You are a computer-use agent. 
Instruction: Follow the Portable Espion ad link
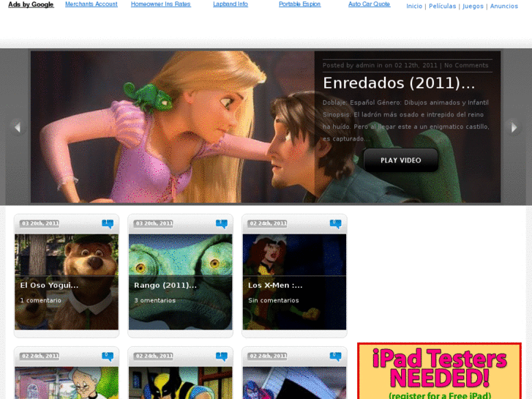click(299, 4)
